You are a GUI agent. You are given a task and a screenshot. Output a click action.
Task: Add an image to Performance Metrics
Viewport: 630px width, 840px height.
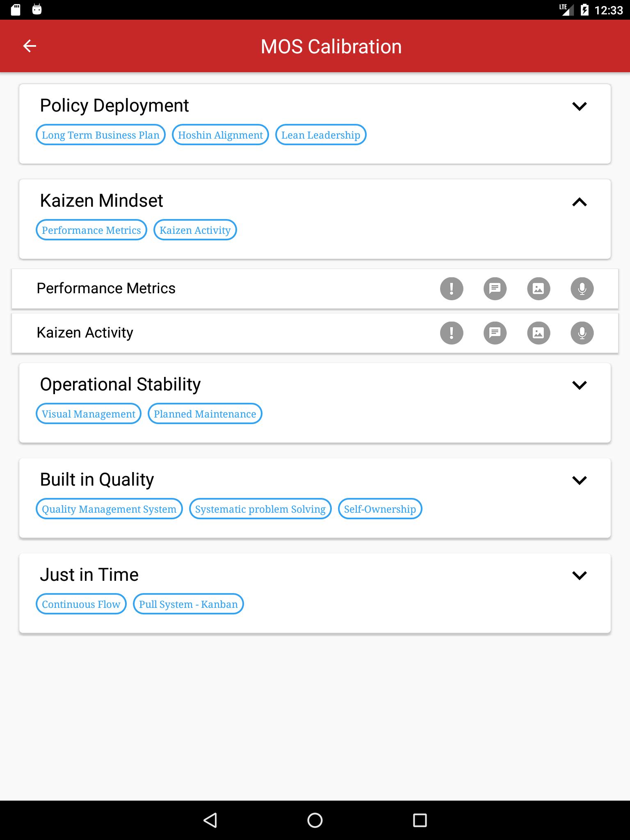click(539, 288)
